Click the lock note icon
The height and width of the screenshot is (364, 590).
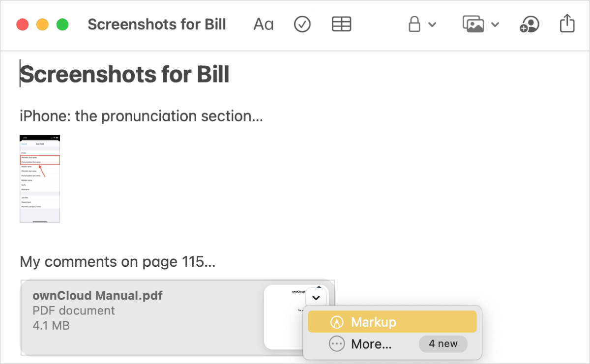click(x=414, y=24)
